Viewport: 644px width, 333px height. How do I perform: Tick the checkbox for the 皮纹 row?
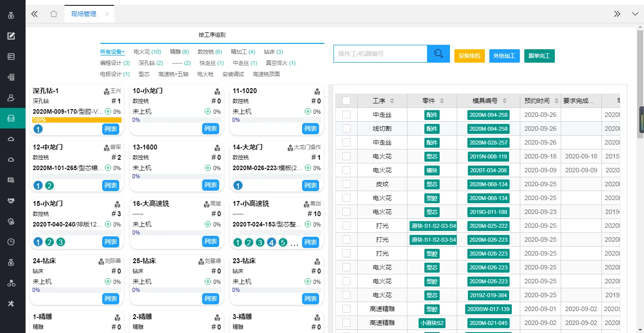[346, 184]
